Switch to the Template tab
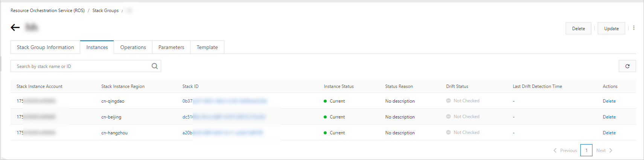 (207, 47)
